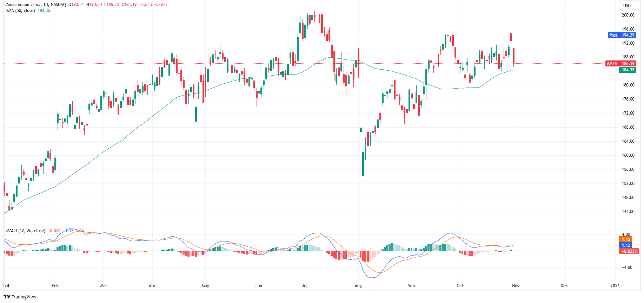The image size is (644, 303).
Task: Click the Aug time axis label
Action: pos(358,286)
